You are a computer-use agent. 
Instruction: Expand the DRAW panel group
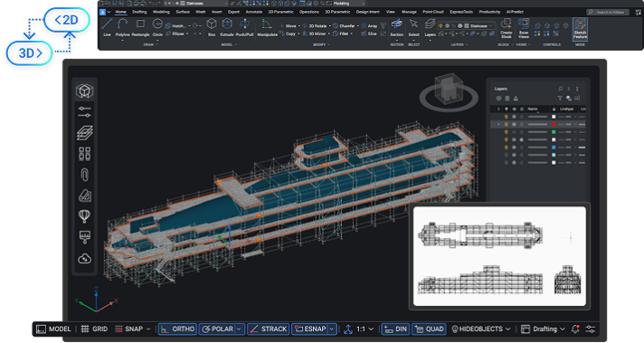pos(150,44)
